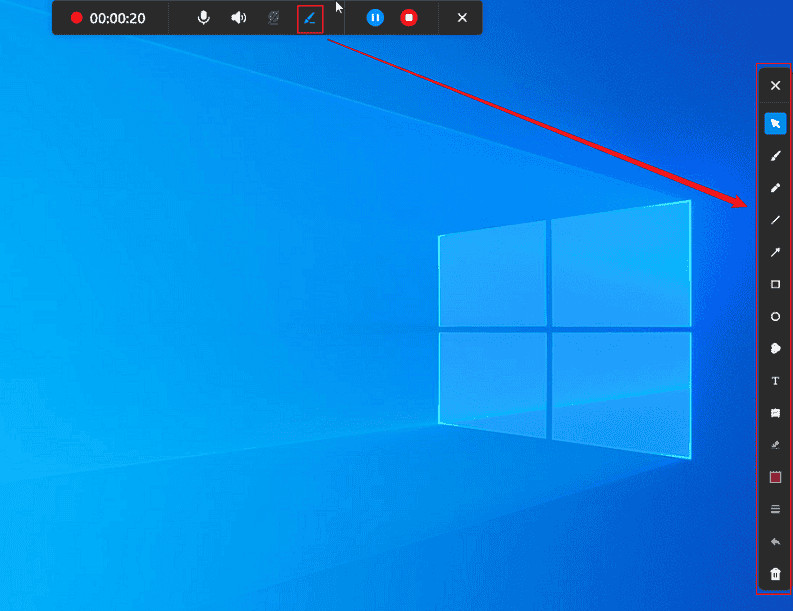Toggle the annotation pen in recording bar
The height and width of the screenshot is (611, 793).
point(310,18)
